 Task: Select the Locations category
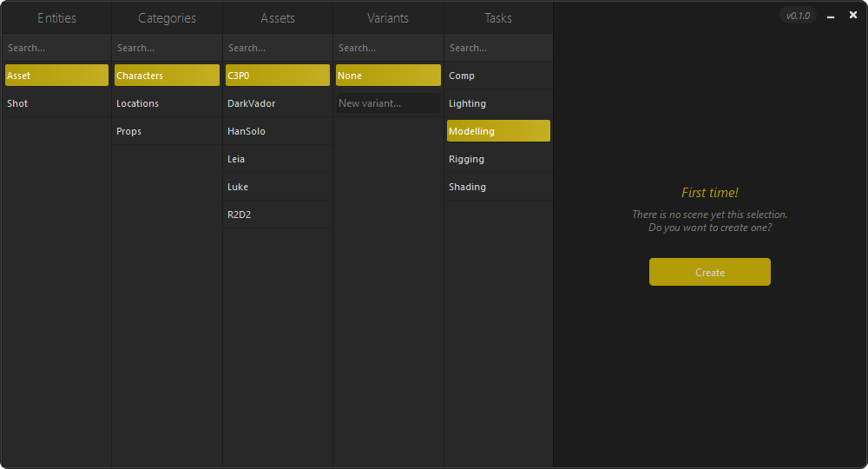tap(167, 103)
